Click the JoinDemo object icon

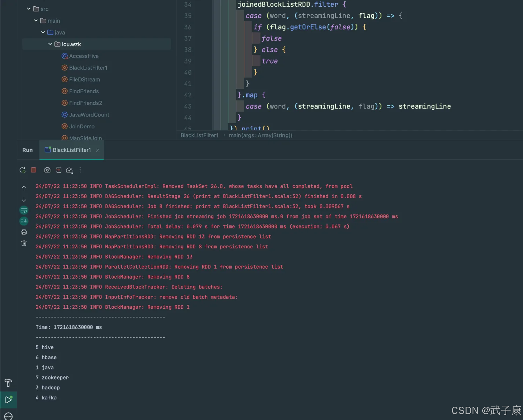pyautogui.click(x=65, y=126)
